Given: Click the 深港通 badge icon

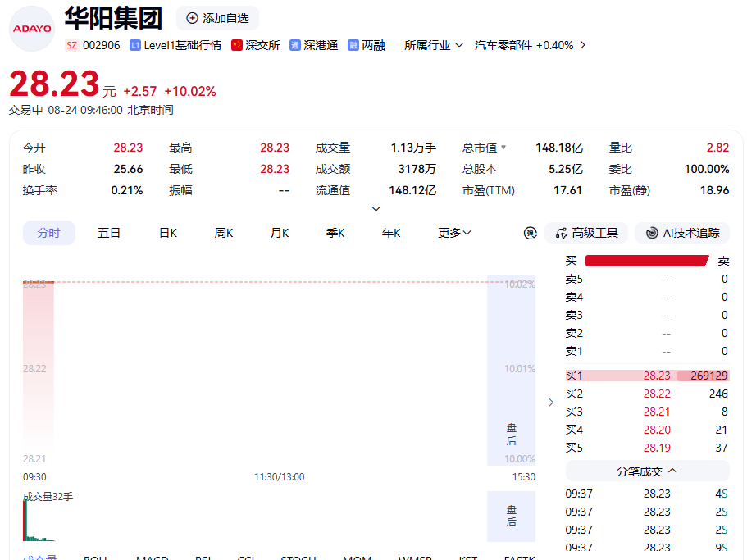Looking at the screenshot, I should pos(295,45).
